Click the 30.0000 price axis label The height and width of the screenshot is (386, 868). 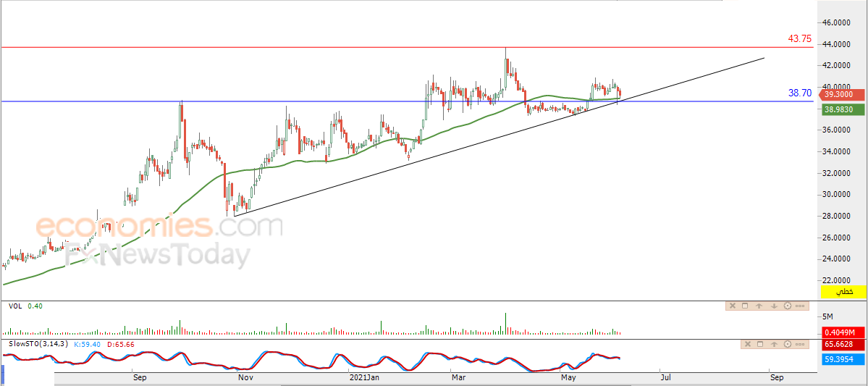(x=836, y=194)
